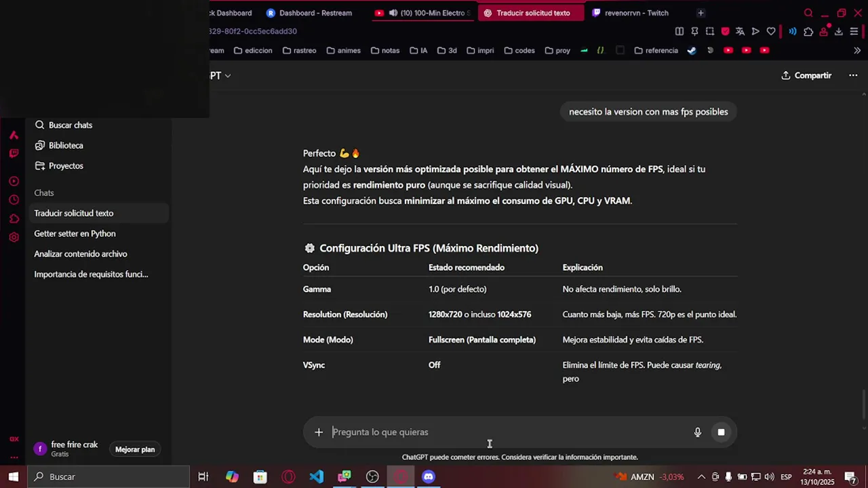868x488 pixels.
Task: Open the impri bookmarks folder
Action: 480,50
